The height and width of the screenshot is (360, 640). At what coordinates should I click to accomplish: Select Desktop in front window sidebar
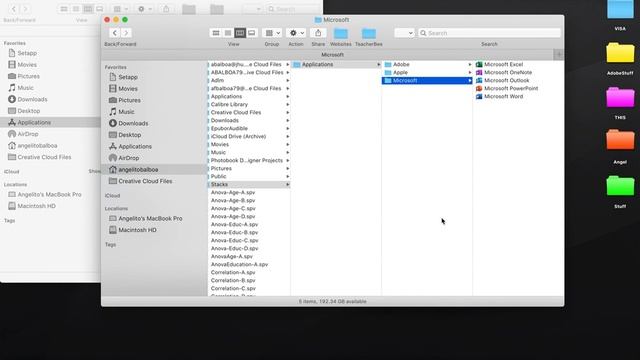[153, 135]
